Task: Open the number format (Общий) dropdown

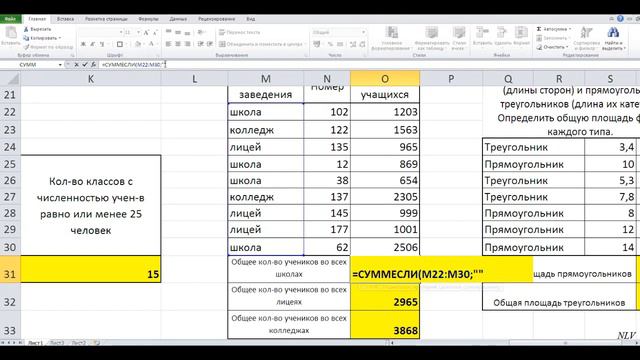Action: (x=363, y=32)
